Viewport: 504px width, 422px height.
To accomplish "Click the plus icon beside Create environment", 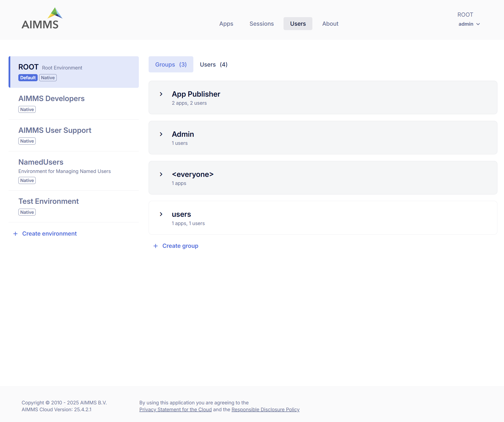I will [x=15, y=234].
